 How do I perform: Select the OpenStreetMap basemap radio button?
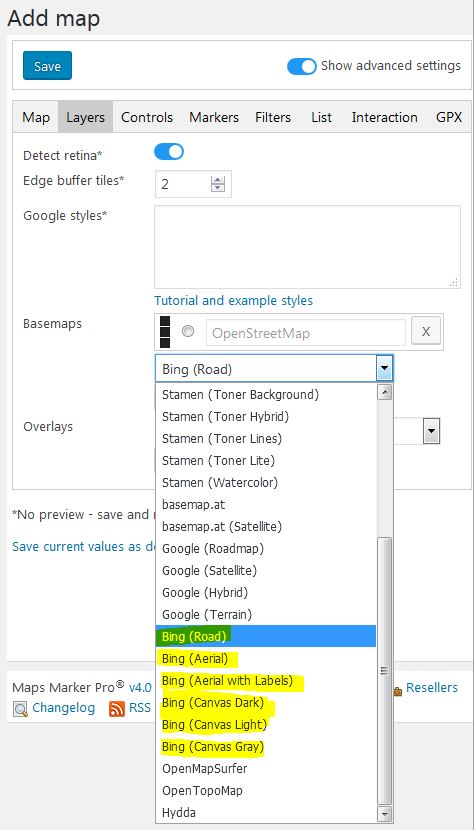pyautogui.click(x=187, y=331)
